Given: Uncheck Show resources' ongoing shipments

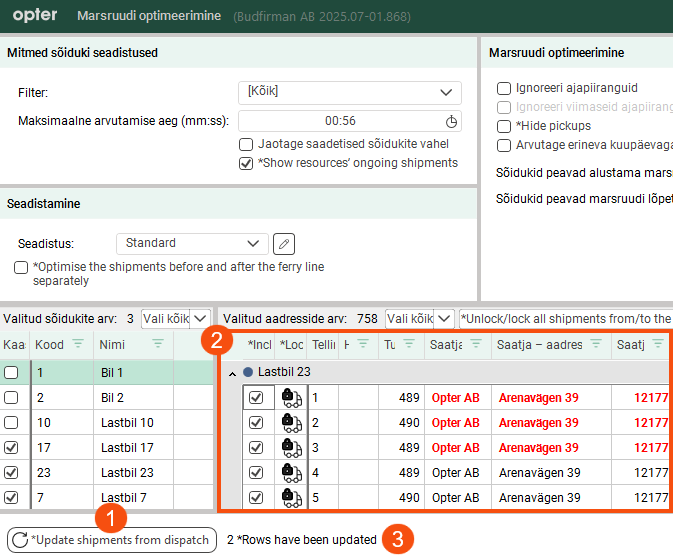Looking at the screenshot, I should pos(246,163).
